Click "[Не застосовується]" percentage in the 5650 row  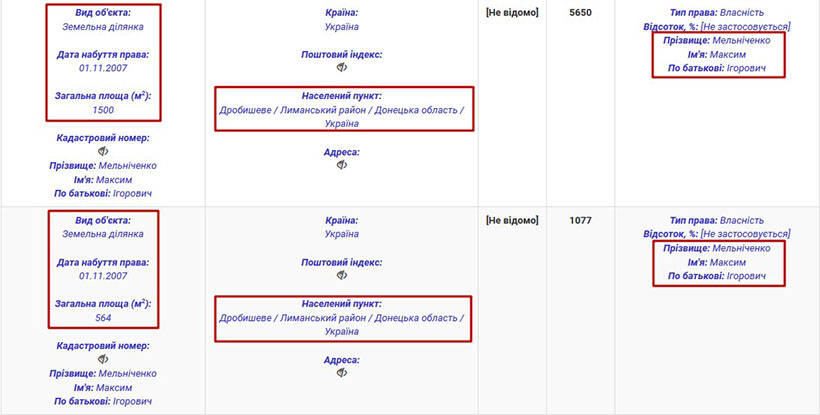745,26
